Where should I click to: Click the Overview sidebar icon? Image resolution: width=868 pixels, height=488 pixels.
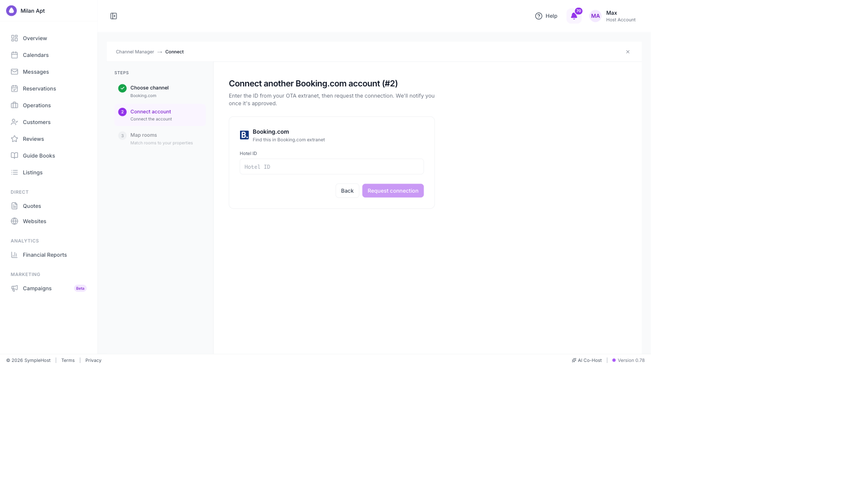click(x=14, y=38)
